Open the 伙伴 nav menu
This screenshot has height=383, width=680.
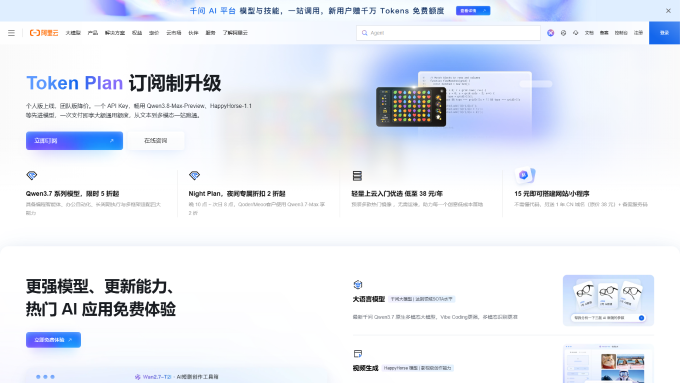click(193, 33)
